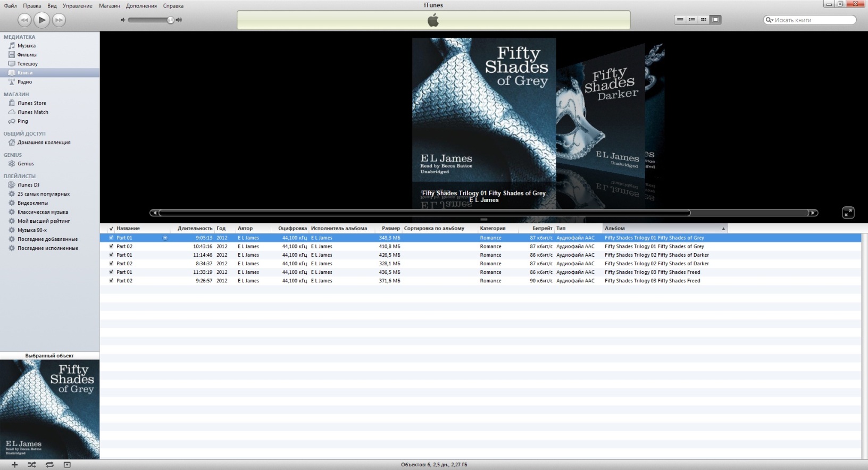Add a new playlist with plus button

click(x=15, y=465)
